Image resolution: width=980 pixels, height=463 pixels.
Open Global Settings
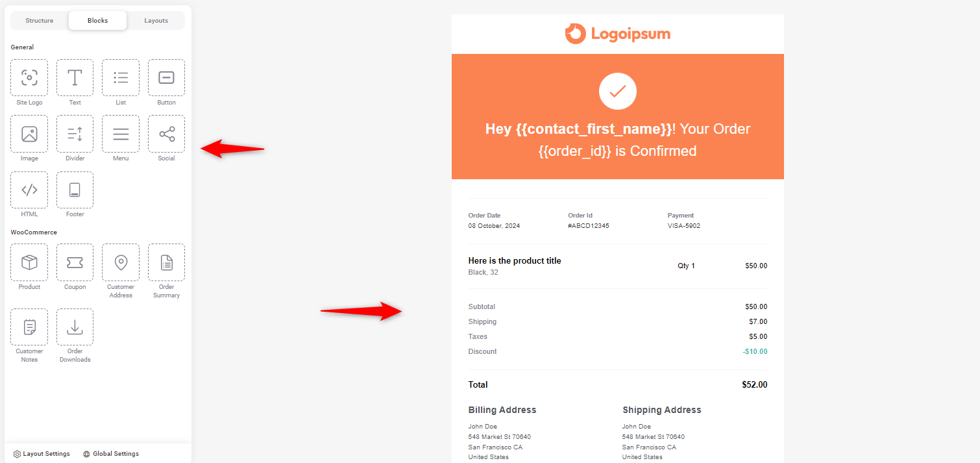coord(111,454)
